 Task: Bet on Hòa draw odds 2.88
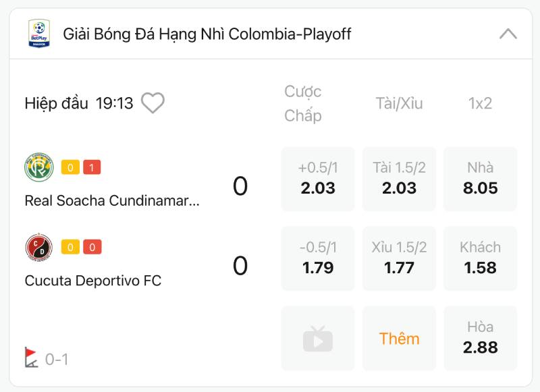pos(480,338)
